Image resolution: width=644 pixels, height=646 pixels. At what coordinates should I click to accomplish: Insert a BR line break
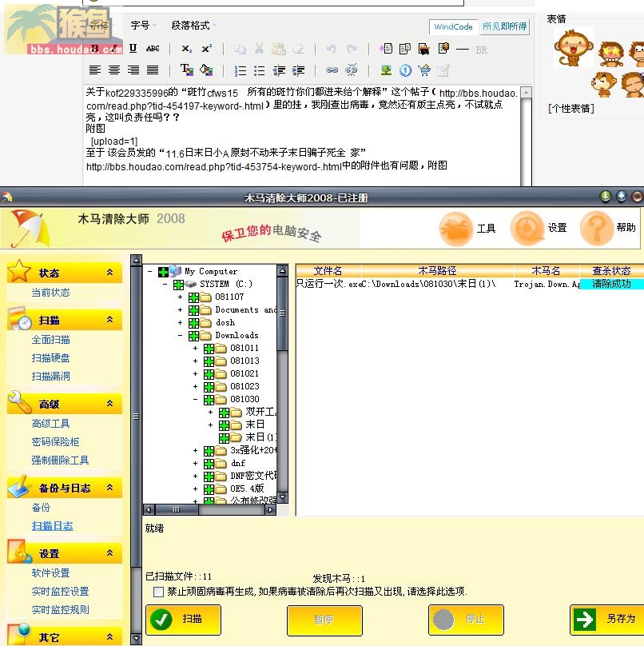[481, 50]
